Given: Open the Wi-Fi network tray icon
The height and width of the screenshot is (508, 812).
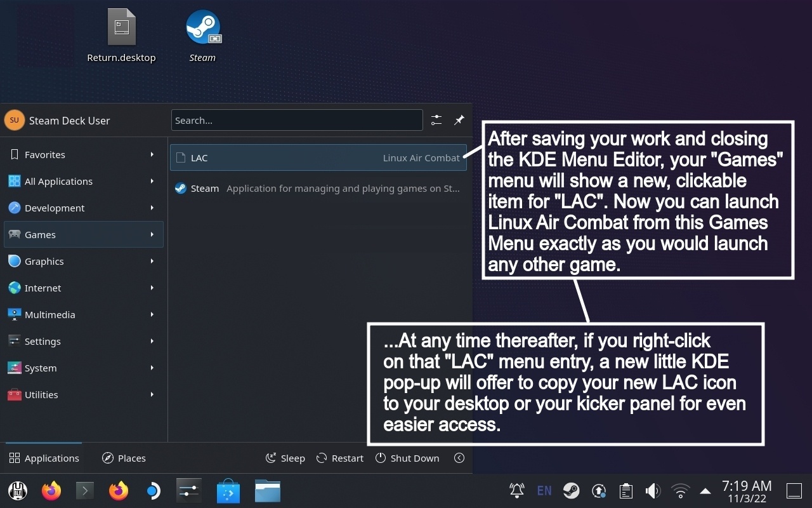Looking at the screenshot, I should [680, 490].
